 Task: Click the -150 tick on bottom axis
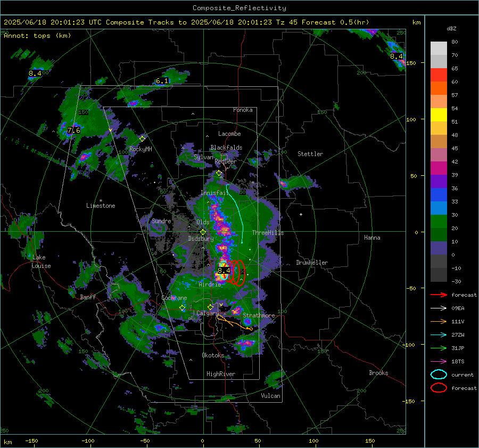click(31, 441)
